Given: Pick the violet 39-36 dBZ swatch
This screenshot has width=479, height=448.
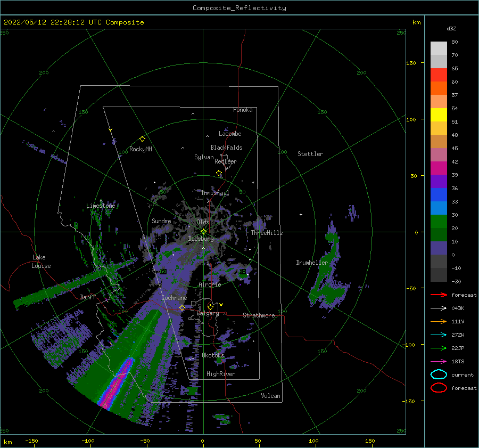Looking at the screenshot, I should coord(439,181).
